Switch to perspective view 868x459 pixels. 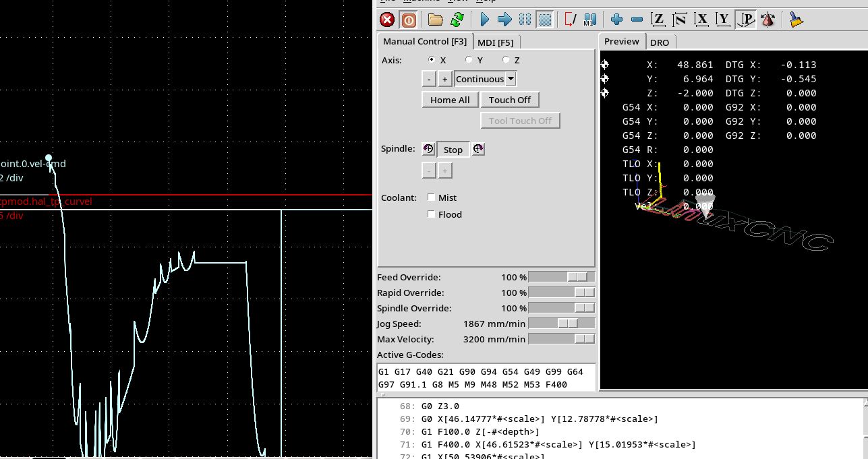pyautogui.click(x=745, y=20)
